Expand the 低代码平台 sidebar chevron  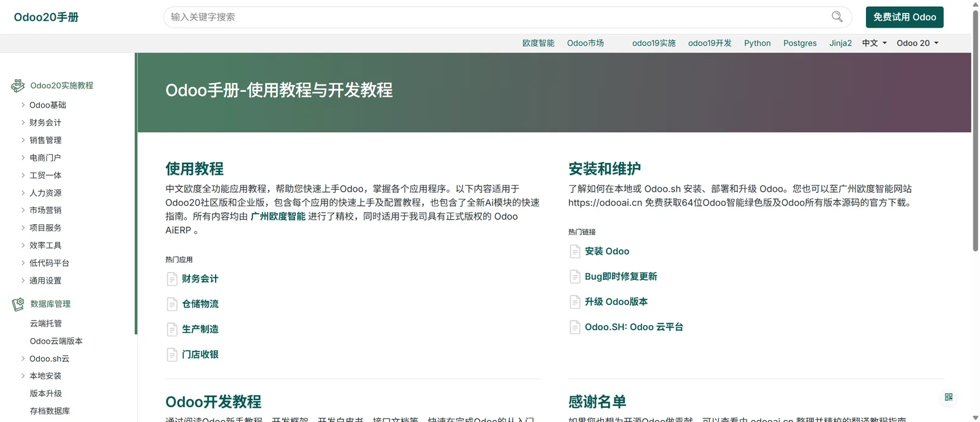(x=23, y=263)
